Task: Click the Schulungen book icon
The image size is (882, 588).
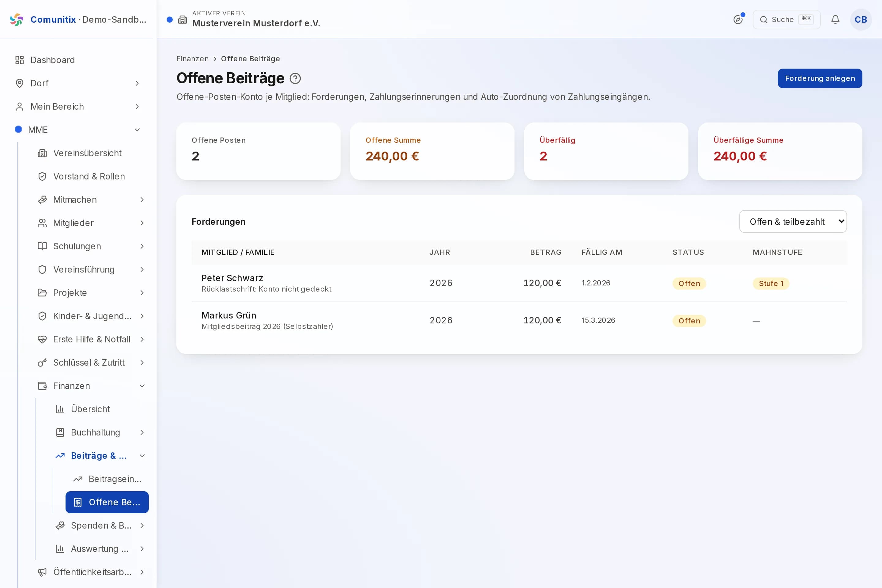Action: click(42, 246)
